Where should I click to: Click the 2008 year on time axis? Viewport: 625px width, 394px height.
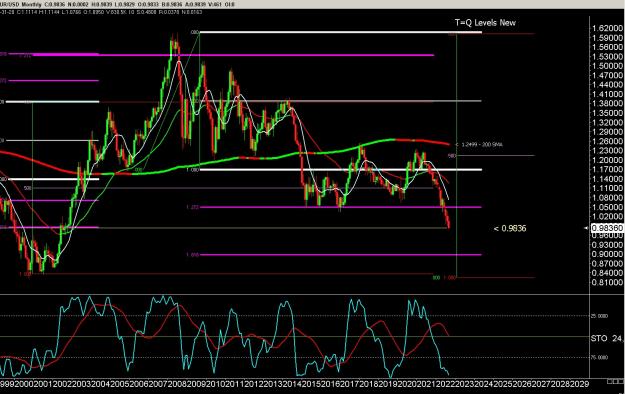[x=176, y=384]
